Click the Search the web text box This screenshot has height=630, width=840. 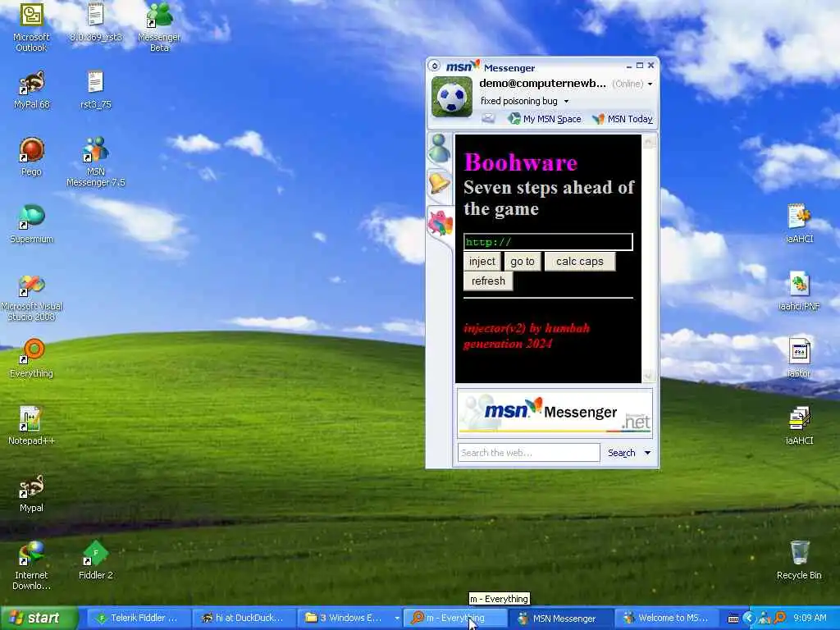point(529,453)
